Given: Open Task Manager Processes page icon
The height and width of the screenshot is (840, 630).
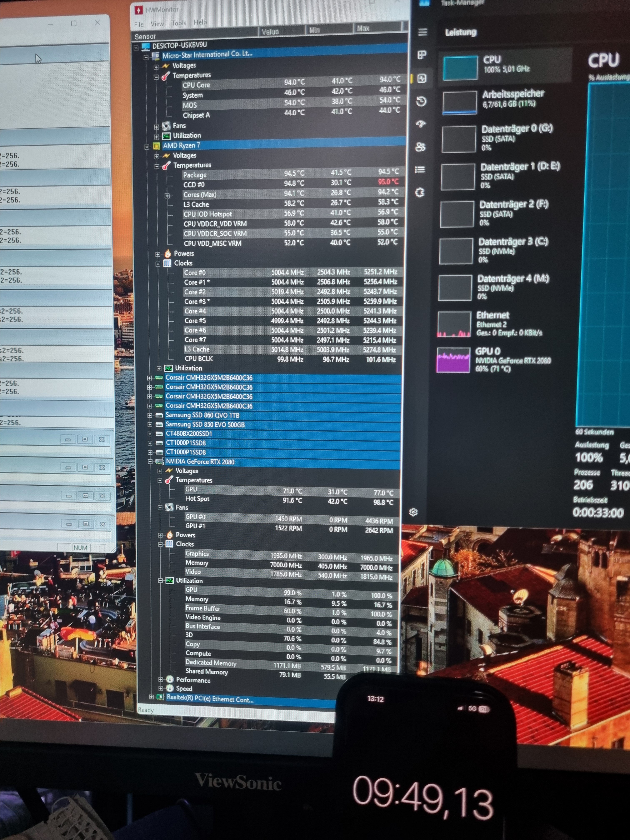Looking at the screenshot, I should click(x=421, y=55).
